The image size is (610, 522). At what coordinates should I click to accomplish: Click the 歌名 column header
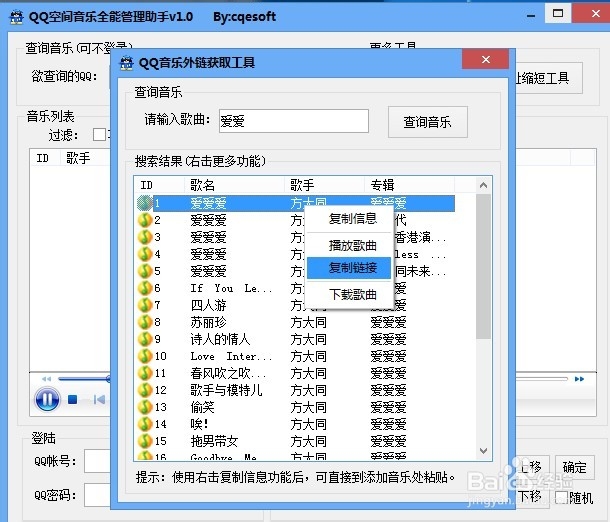click(234, 185)
